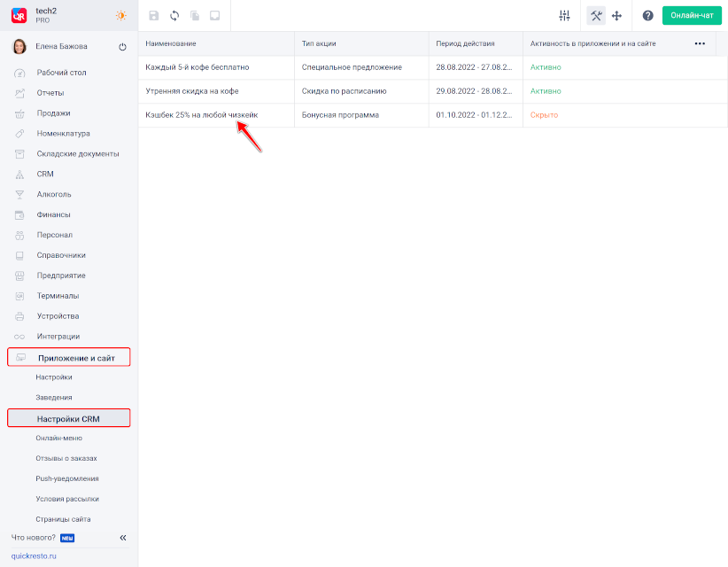Click the Номенклатура tag icon
The image size is (728, 567).
[x=19, y=134]
